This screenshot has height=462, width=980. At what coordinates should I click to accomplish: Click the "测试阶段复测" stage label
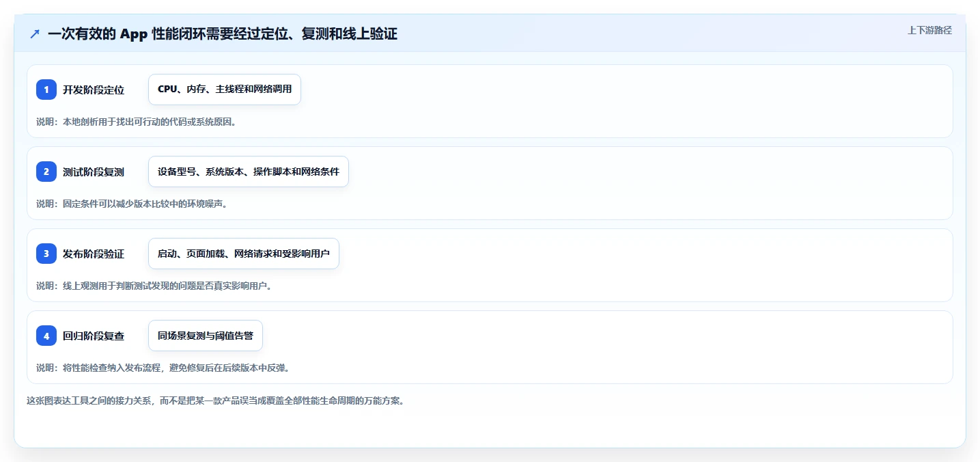pyautogui.click(x=94, y=172)
